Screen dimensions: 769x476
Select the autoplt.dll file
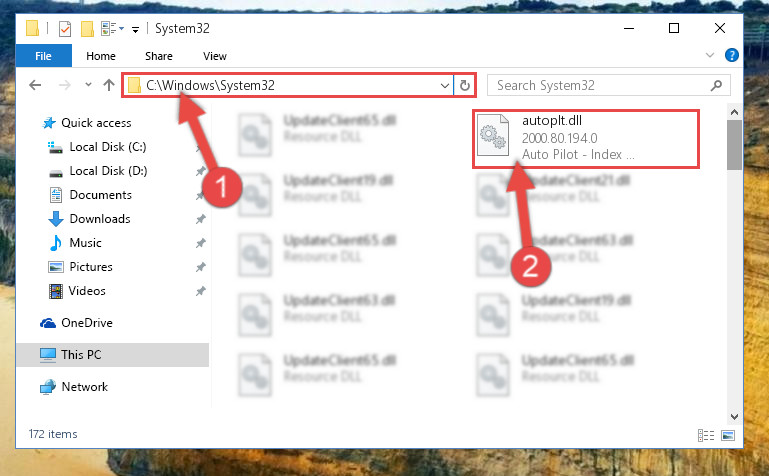(x=586, y=139)
